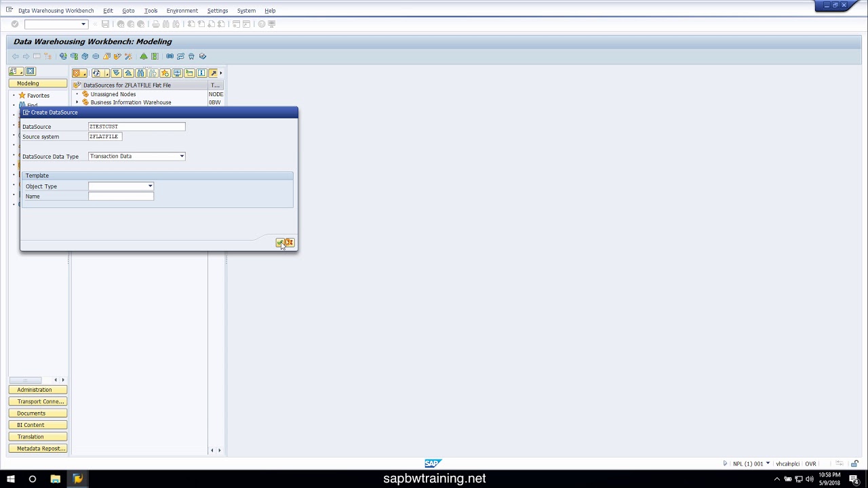Open the Documents section

(x=38, y=413)
